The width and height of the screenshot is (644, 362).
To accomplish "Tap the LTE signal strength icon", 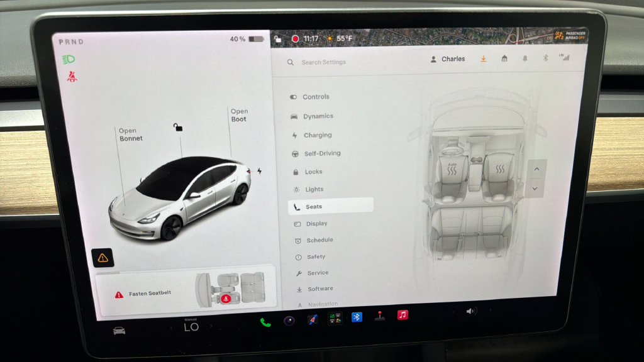I will pyautogui.click(x=564, y=57).
